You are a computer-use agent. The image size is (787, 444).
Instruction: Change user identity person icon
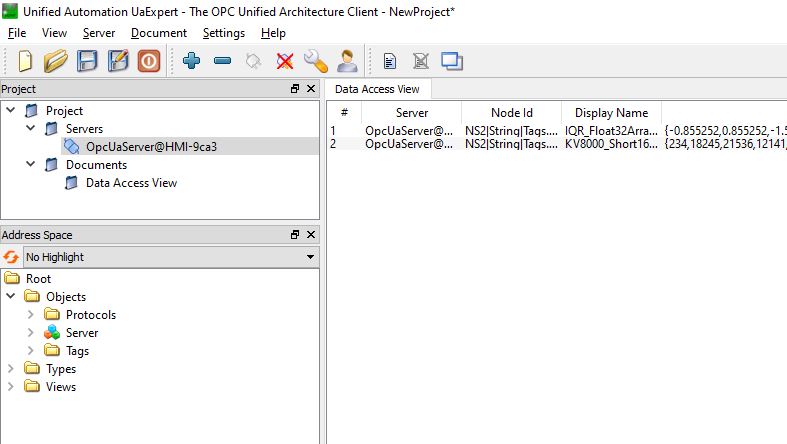pyautogui.click(x=347, y=61)
